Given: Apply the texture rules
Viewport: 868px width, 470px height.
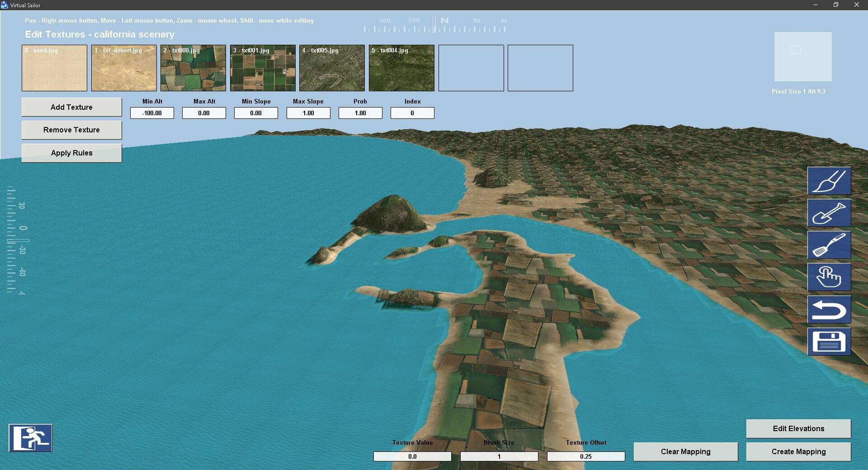Looking at the screenshot, I should coord(71,153).
